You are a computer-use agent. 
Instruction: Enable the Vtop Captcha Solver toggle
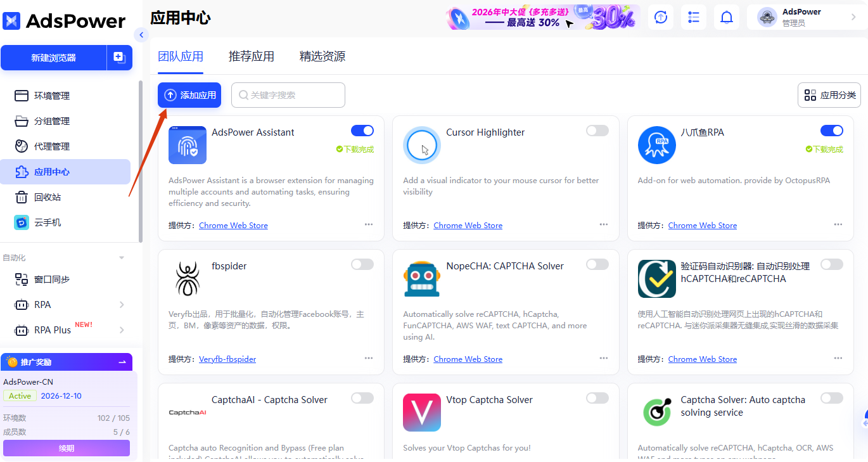(597, 398)
